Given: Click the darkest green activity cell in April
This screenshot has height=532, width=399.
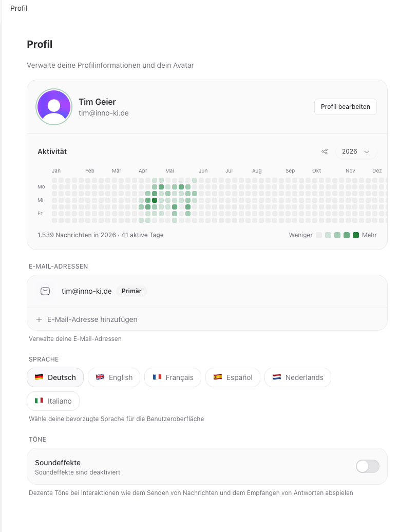Looking at the screenshot, I should click(155, 200).
